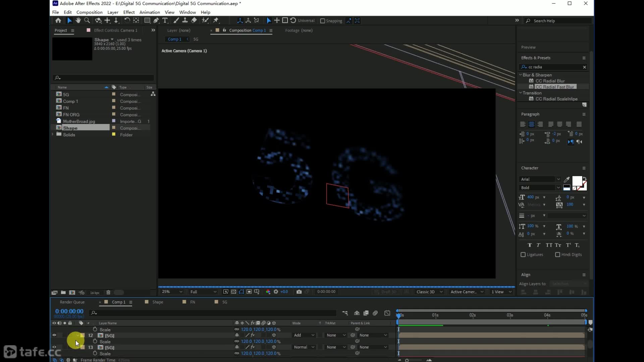Viewport: 644px width, 362px height.
Task: Select the Brush tool
Action: [176, 20]
